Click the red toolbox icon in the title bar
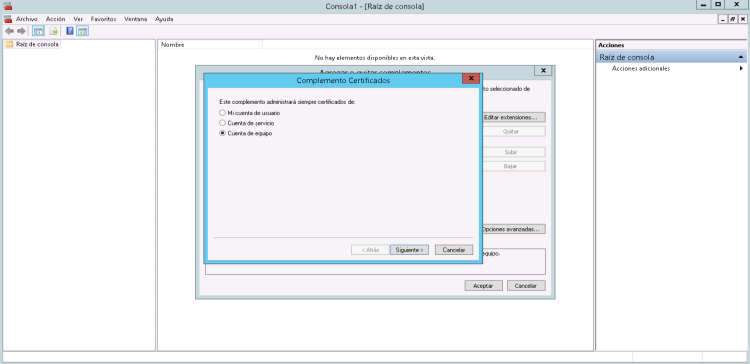The width and height of the screenshot is (750, 364). 8,6
